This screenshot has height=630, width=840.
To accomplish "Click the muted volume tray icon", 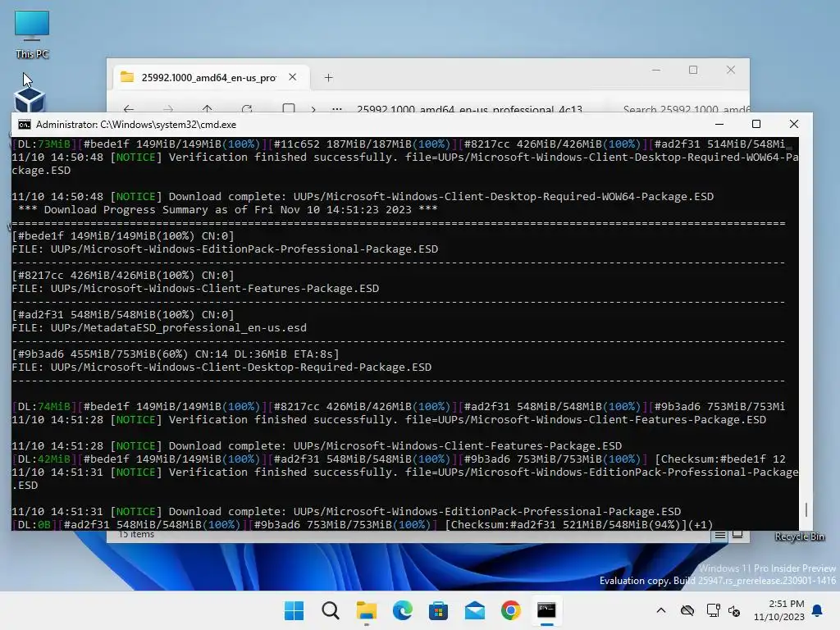I will click(x=734, y=610).
